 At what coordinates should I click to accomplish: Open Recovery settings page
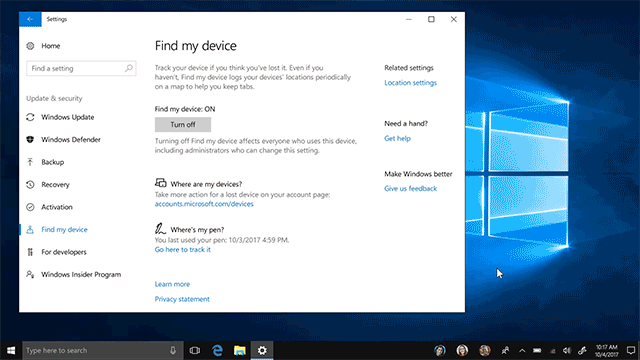55,184
